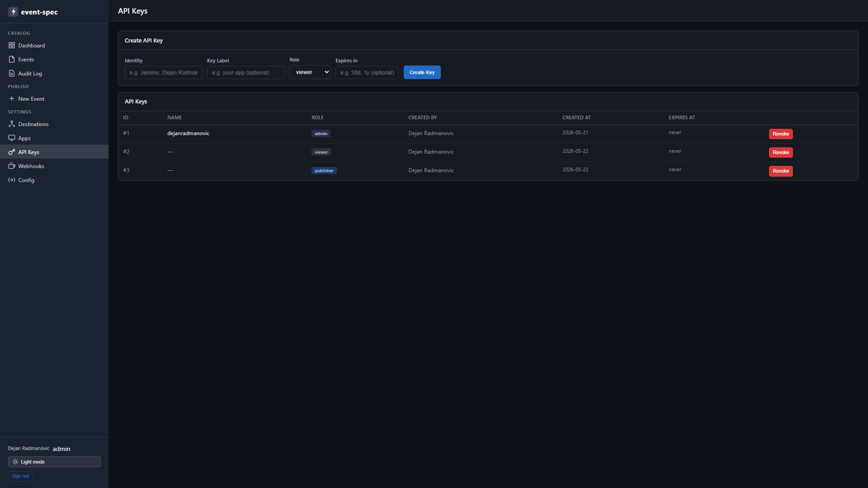The image size is (868, 488).
Task: Focus the Expires in input field
Action: point(367,73)
